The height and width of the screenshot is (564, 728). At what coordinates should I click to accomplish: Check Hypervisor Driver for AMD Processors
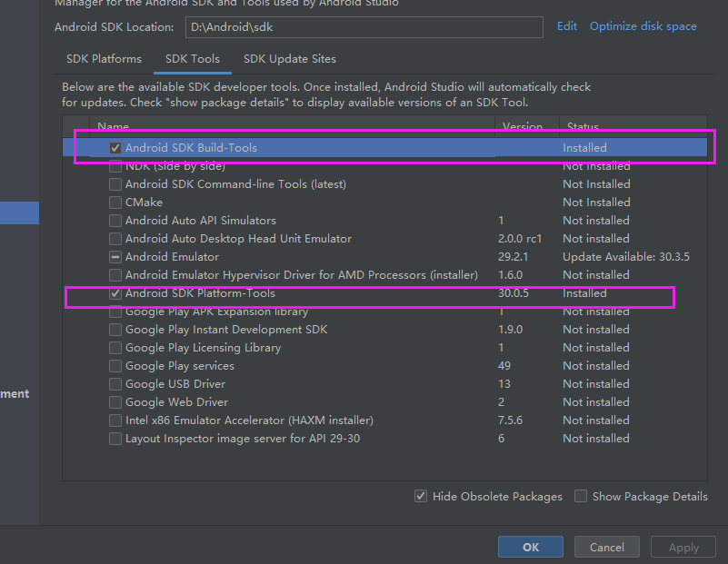[115, 275]
